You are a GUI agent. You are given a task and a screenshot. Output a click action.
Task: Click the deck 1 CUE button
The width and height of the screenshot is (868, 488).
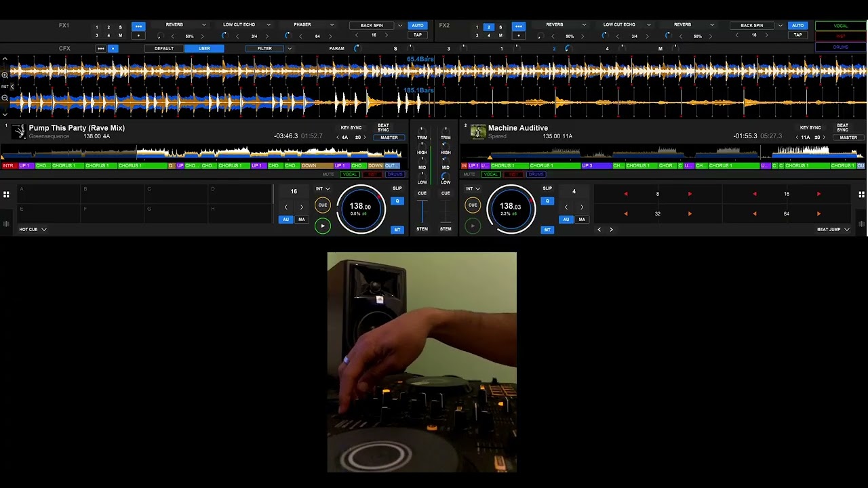pos(323,205)
